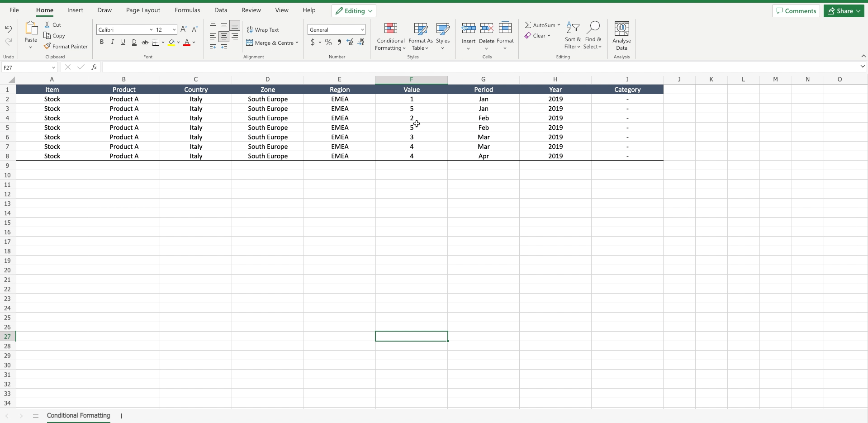Click the Increase Decimal icon
Screen dimensions: 868x423
click(351, 42)
